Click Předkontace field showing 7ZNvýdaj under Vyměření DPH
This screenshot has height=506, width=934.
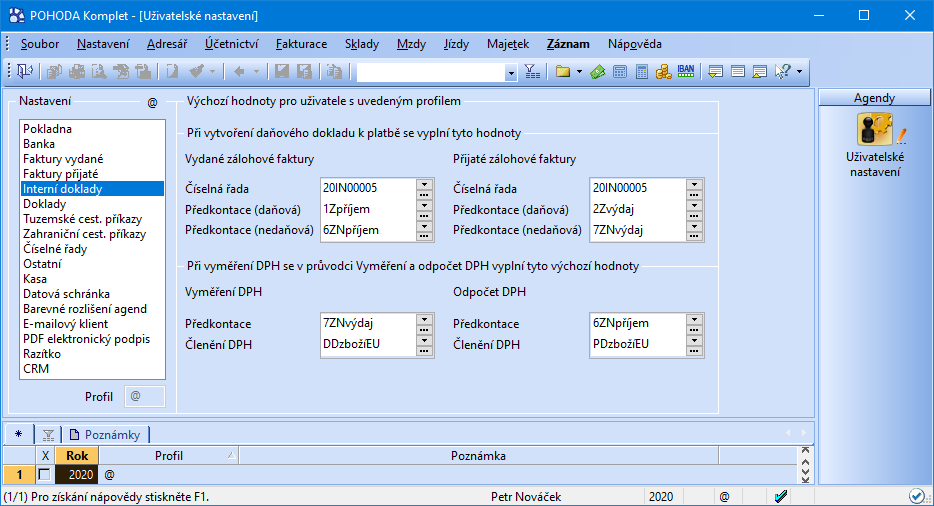[366, 323]
